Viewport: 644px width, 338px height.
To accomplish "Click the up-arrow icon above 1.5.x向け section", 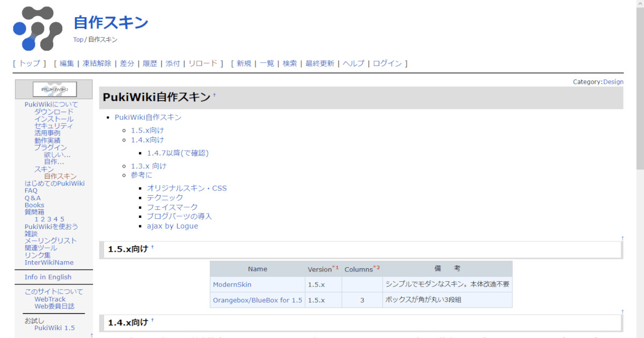I will [x=622, y=238].
